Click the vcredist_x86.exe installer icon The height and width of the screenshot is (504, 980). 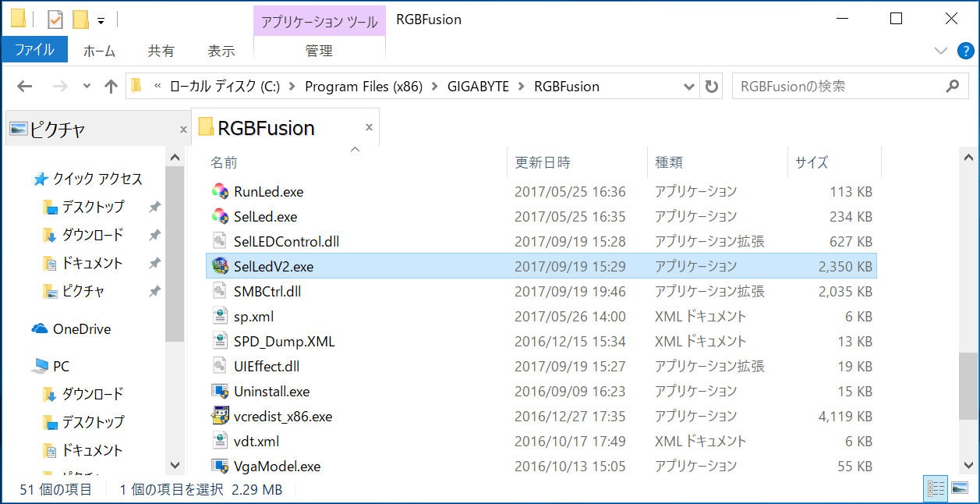tap(220, 416)
